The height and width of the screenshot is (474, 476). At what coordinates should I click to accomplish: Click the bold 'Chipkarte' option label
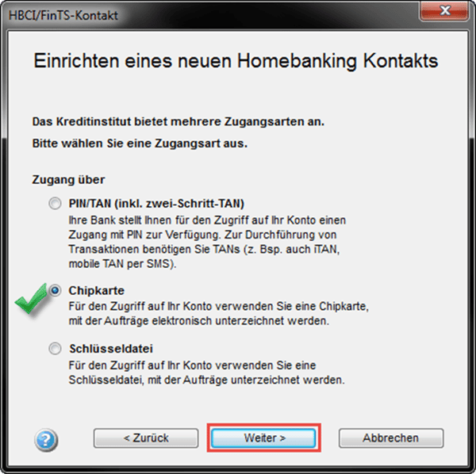(97, 291)
